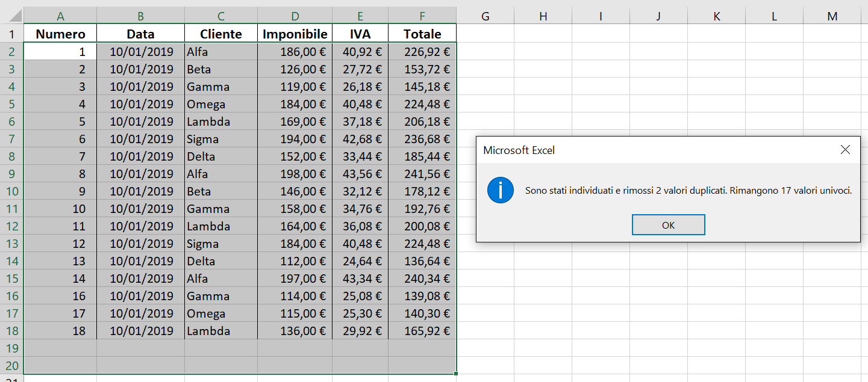Select Numero 1 cell in row 2
Image resolution: width=868 pixels, height=382 pixels.
[x=60, y=52]
